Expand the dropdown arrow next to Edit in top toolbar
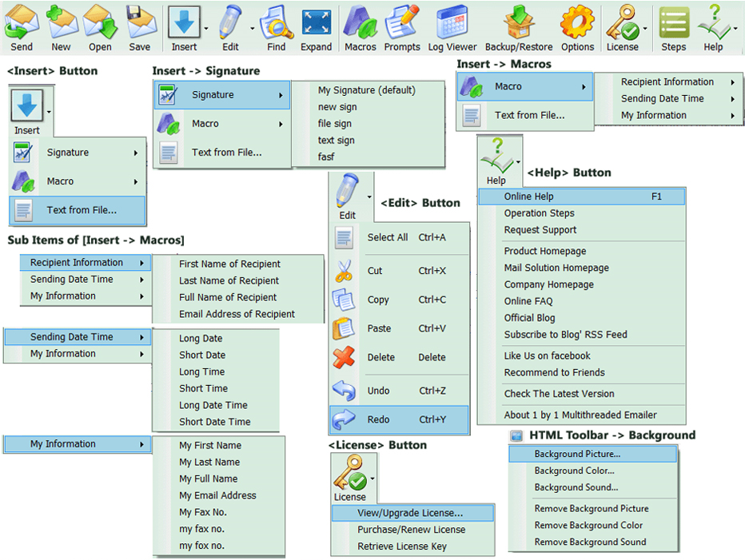The width and height of the screenshot is (745, 560). point(252,29)
